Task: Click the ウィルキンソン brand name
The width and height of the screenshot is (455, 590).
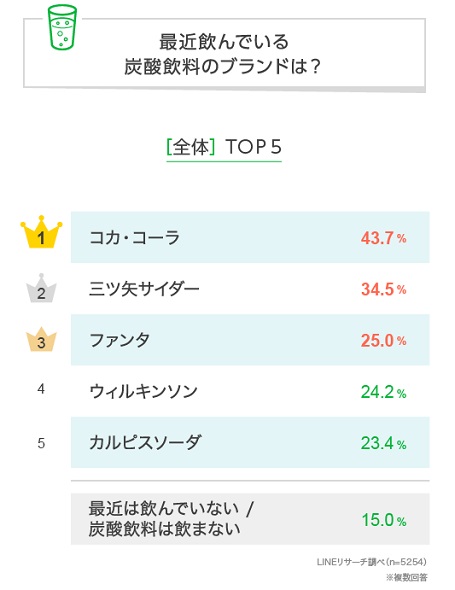Action: tap(143, 391)
